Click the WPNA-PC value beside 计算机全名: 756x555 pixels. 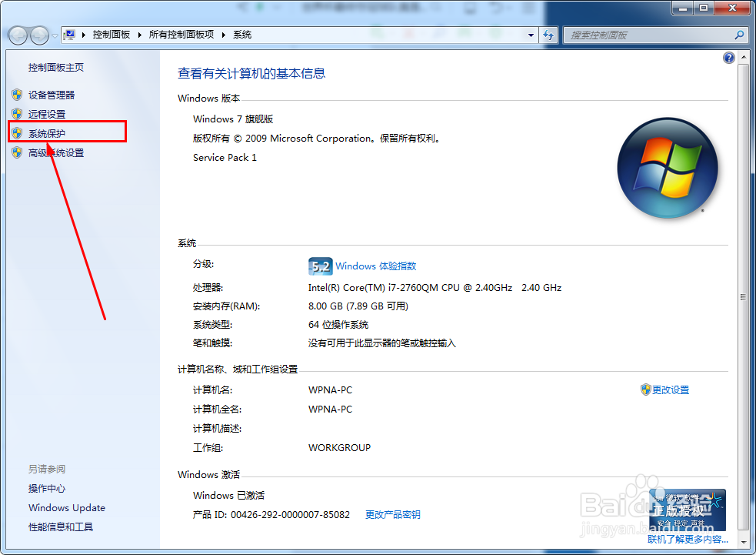click(x=330, y=410)
